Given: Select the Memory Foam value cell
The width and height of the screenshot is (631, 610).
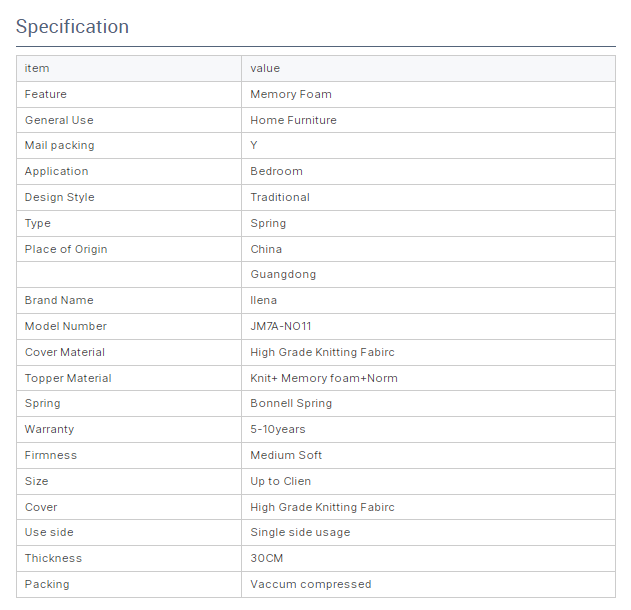Looking at the screenshot, I should (428, 94).
